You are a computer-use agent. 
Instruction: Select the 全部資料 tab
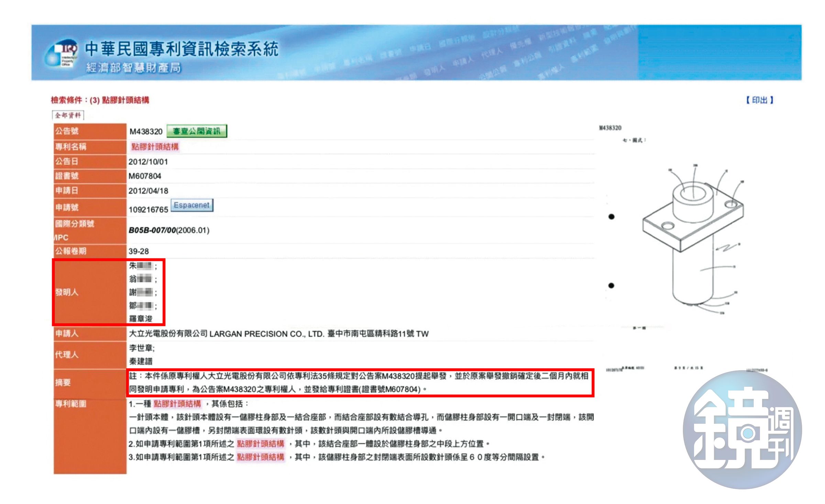point(68,115)
